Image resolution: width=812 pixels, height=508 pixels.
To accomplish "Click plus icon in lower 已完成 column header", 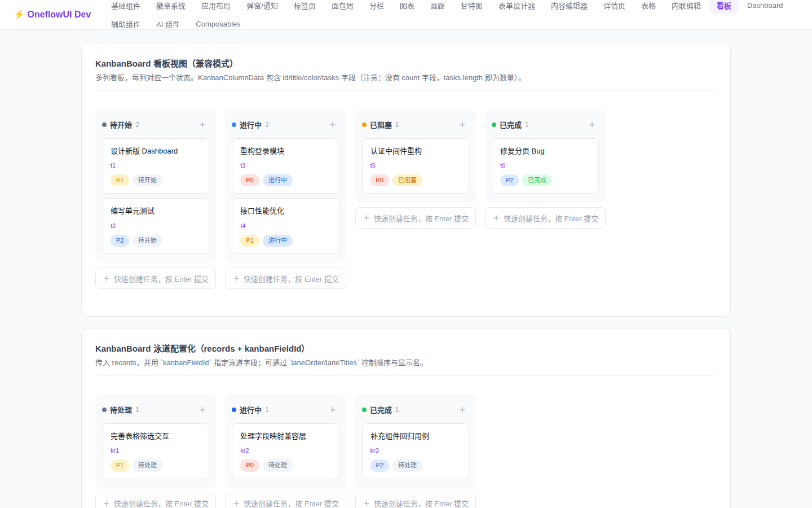I will tap(462, 410).
